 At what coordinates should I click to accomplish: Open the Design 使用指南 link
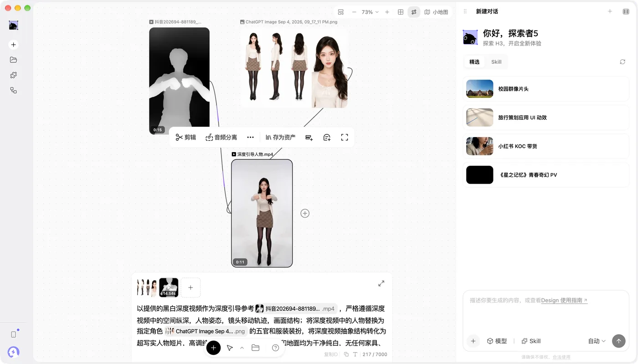[x=564, y=301]
